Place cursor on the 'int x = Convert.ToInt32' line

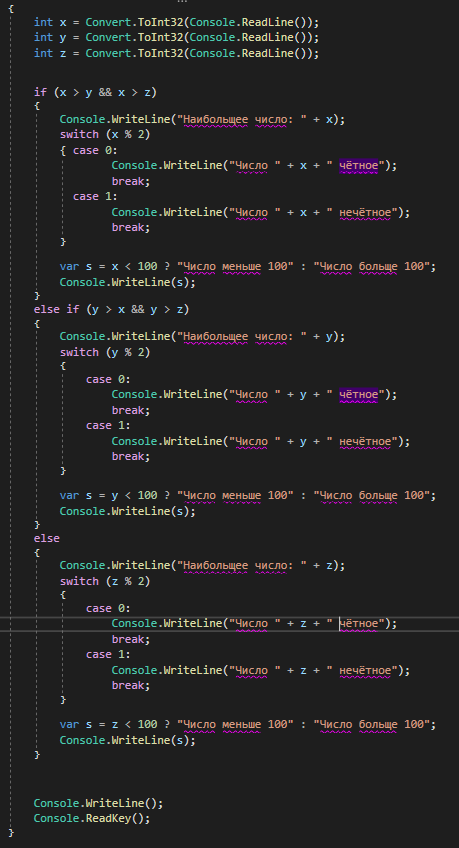176,22
